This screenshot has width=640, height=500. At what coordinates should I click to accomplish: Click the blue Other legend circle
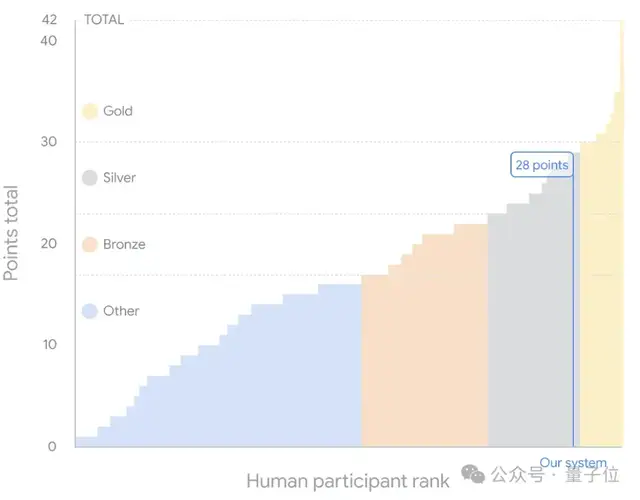[90, 311]
